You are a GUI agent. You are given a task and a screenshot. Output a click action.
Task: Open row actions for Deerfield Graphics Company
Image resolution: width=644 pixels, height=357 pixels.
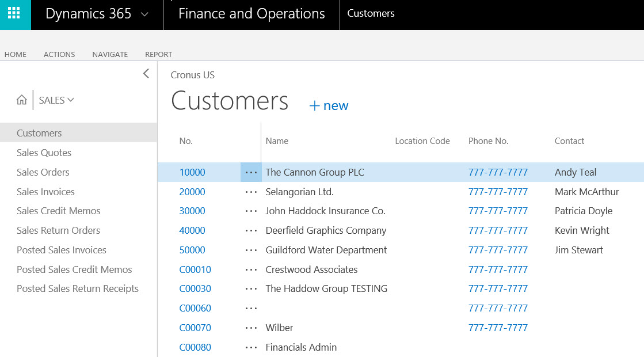click(251, 230)
